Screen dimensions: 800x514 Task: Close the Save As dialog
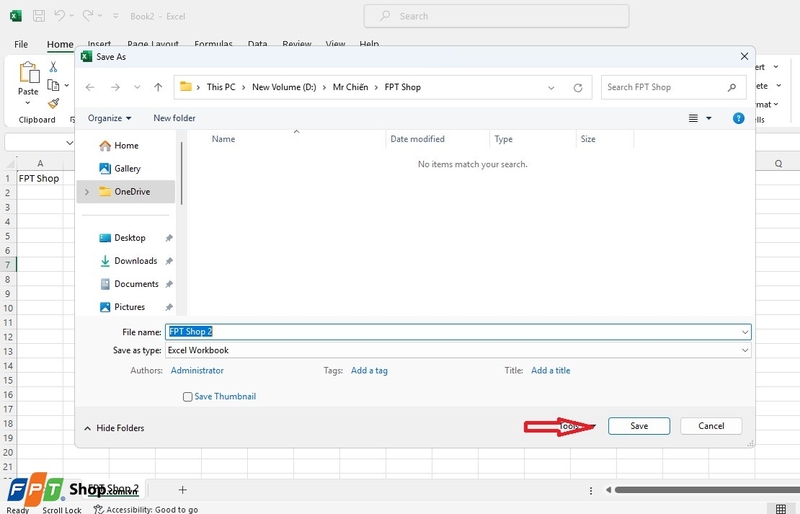coord(744,56)
